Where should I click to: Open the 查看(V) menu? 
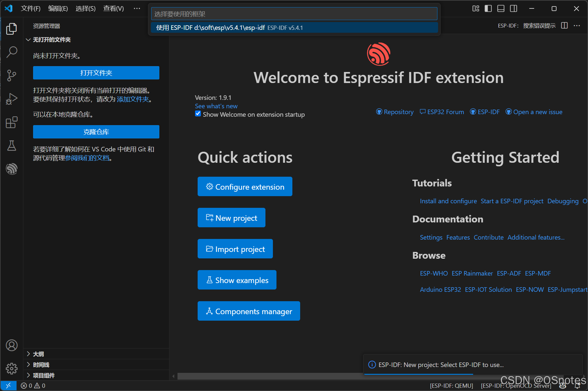click(113, 8)
